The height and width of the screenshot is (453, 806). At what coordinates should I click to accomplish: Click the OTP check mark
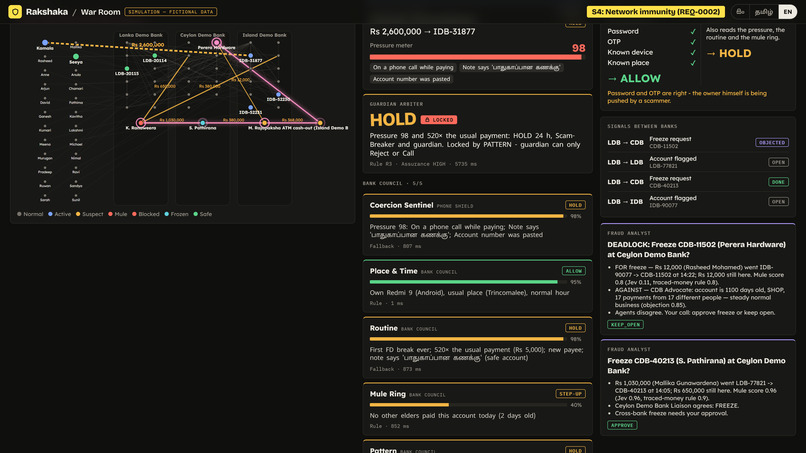pyautogui.click(x=693, y=42)
